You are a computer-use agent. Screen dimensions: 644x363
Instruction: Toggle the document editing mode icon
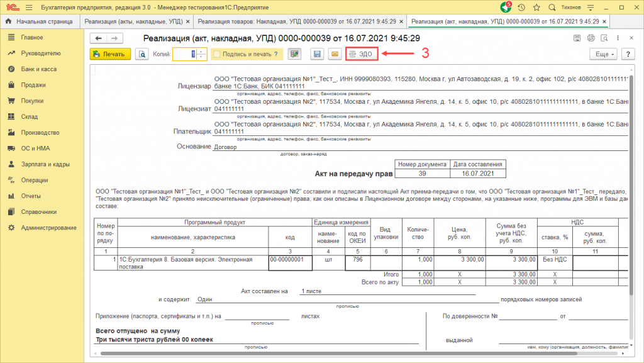294,54
